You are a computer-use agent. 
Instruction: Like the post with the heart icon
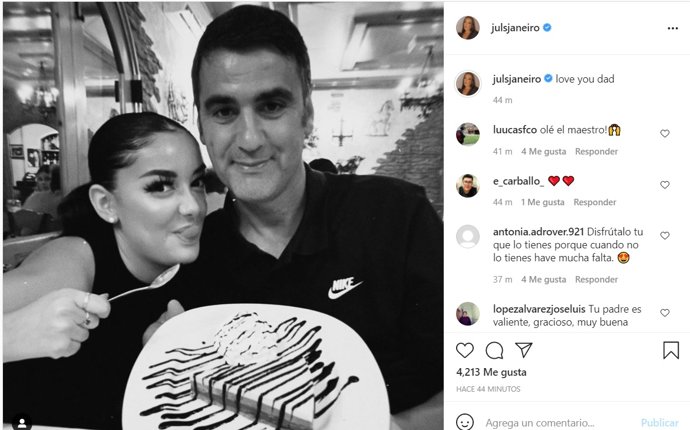[465, 350]
